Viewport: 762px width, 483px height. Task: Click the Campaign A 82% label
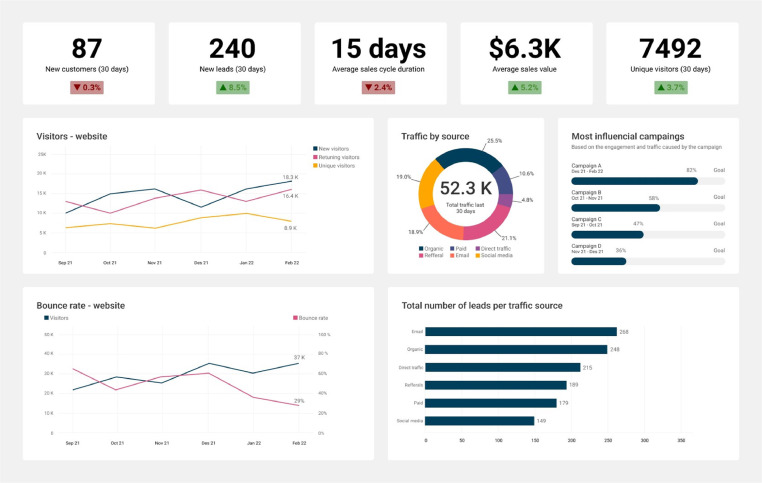pos(691,170)
